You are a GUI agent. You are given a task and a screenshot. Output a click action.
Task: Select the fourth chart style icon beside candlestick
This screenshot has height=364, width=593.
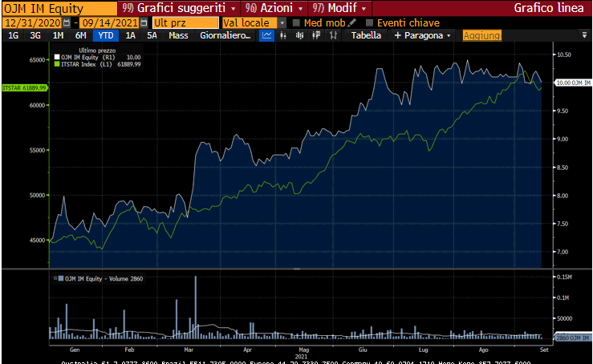[316, 35]
